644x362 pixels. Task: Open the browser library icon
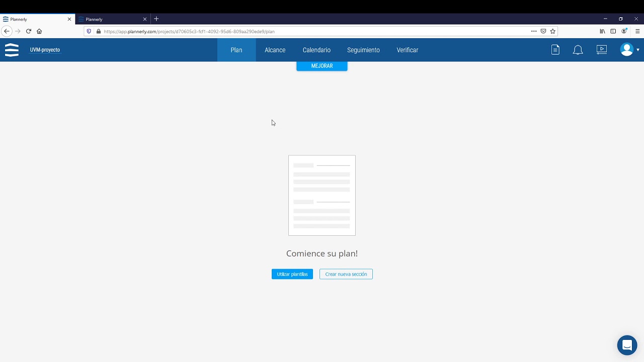[x=602, y=31]
